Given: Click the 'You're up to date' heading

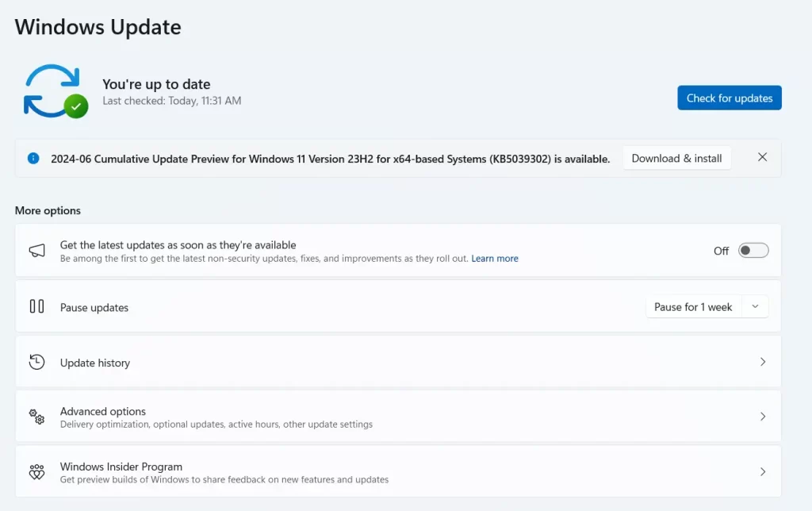Looking at the screenshot, I should coord(156,84).
